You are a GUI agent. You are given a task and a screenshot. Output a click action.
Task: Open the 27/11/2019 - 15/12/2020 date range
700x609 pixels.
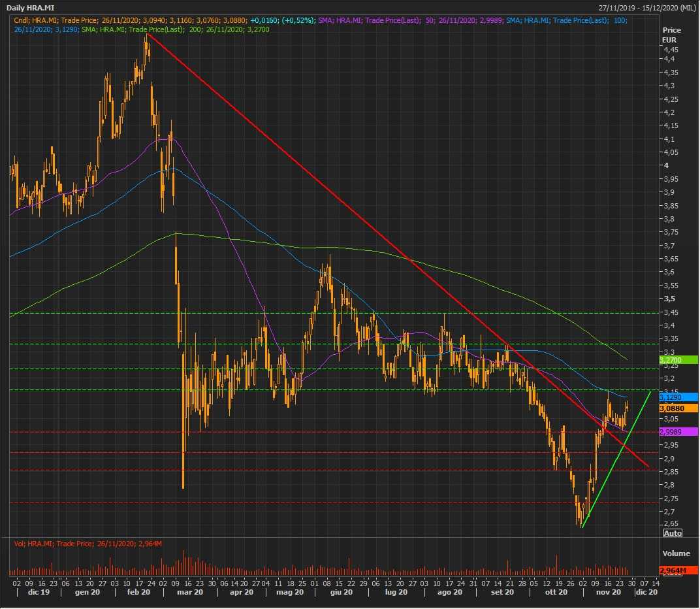(x=646, y=7)
